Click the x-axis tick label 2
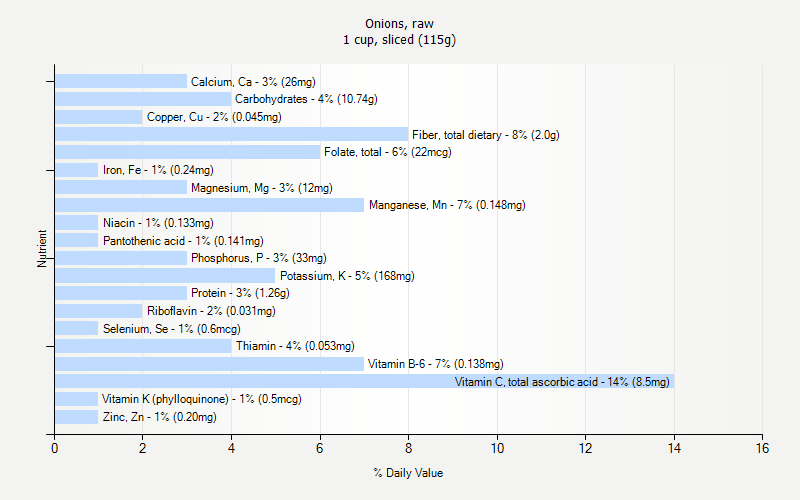800x500 pixels. pyautogui.click(x=142, y=448)
